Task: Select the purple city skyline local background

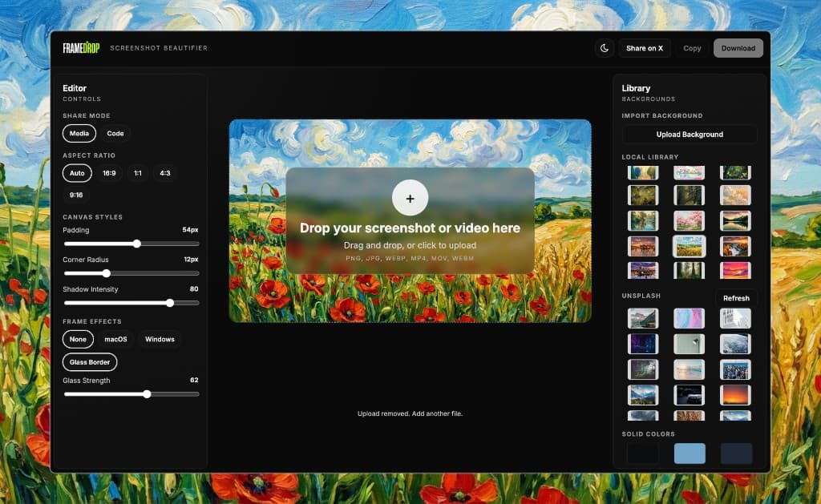Action: click(x=643, y=270)
